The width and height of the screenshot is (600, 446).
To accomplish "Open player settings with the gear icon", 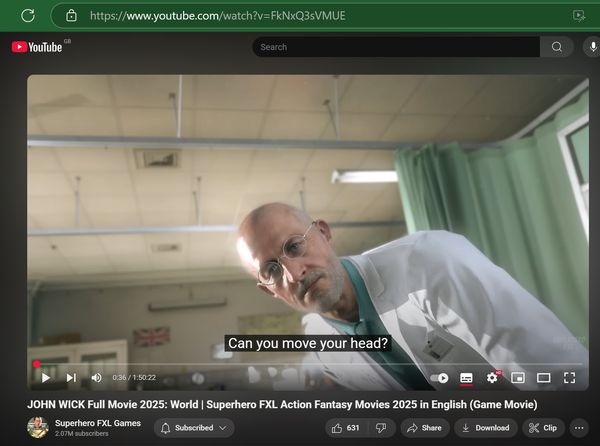I will (x=492, y=378).
